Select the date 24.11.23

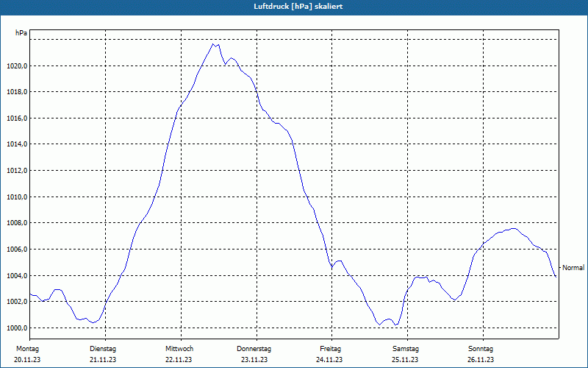click(329, 360)
